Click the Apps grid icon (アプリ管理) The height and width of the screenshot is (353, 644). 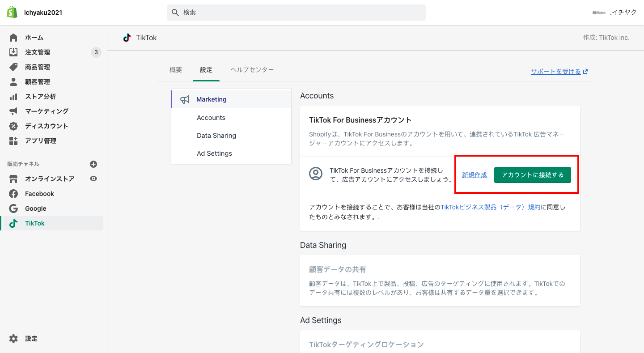[13, 140]
